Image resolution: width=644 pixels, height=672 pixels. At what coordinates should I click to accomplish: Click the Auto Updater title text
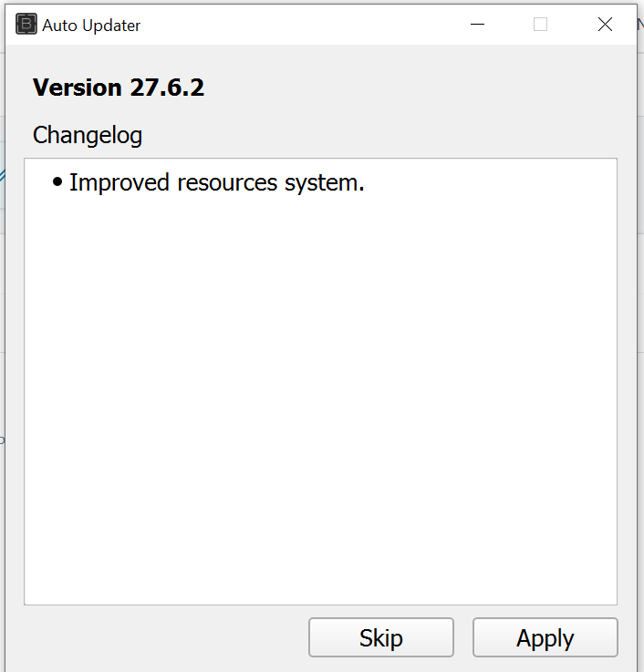tap(91, 26)
